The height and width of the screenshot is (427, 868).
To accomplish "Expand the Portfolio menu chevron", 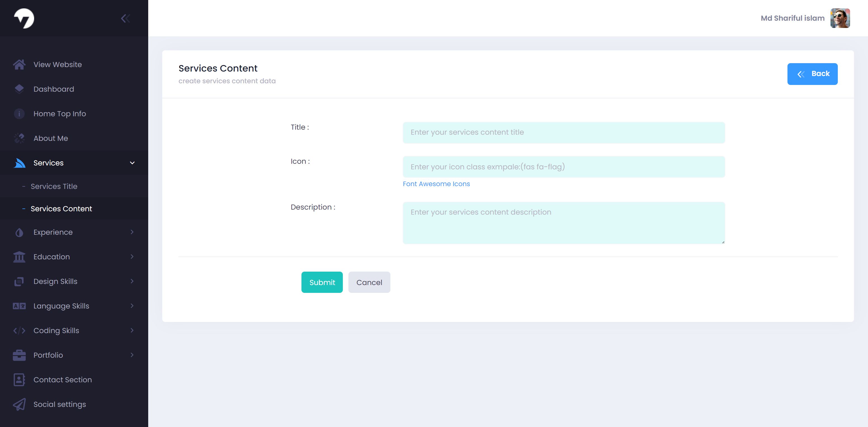I will click(x=132, y=355).
